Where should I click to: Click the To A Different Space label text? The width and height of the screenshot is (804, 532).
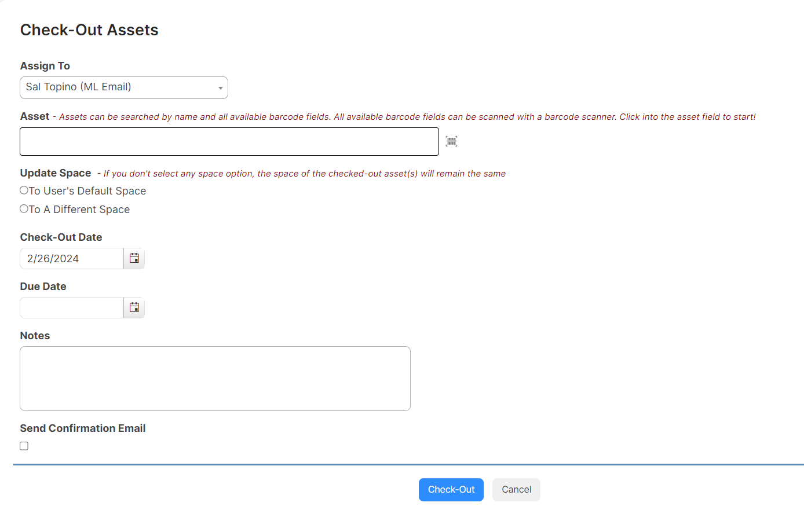(79, 210)
